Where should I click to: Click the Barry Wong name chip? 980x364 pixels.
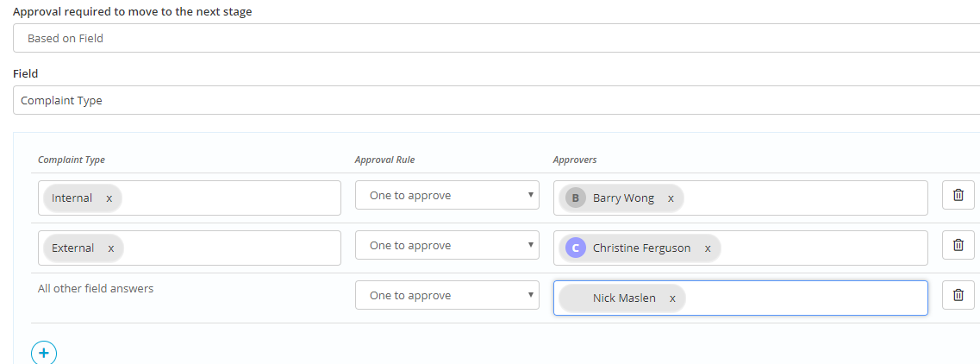pyautogui.click(x=623, y=198)
